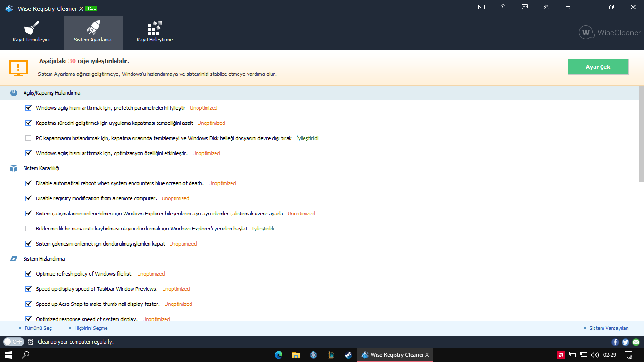This screenshot has width=644, height=362.
Task: Click the WiseCleaner logo link
Action: (610, 33)
